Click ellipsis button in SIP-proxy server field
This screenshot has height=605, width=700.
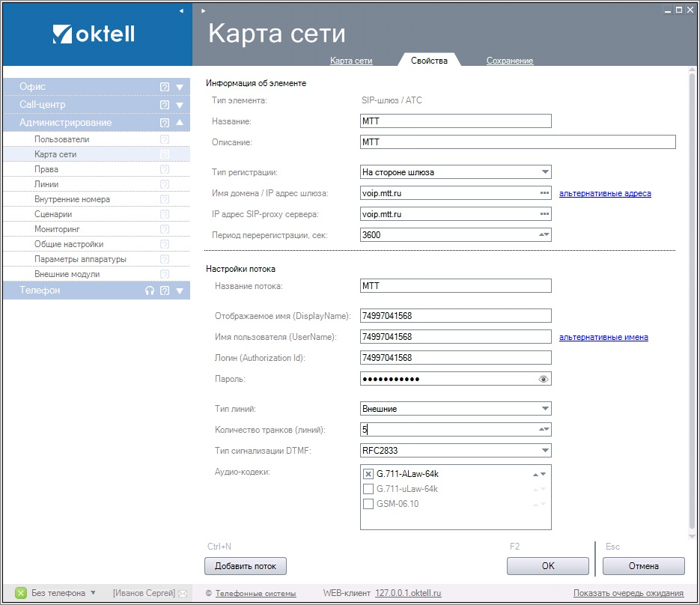[544, 214]
